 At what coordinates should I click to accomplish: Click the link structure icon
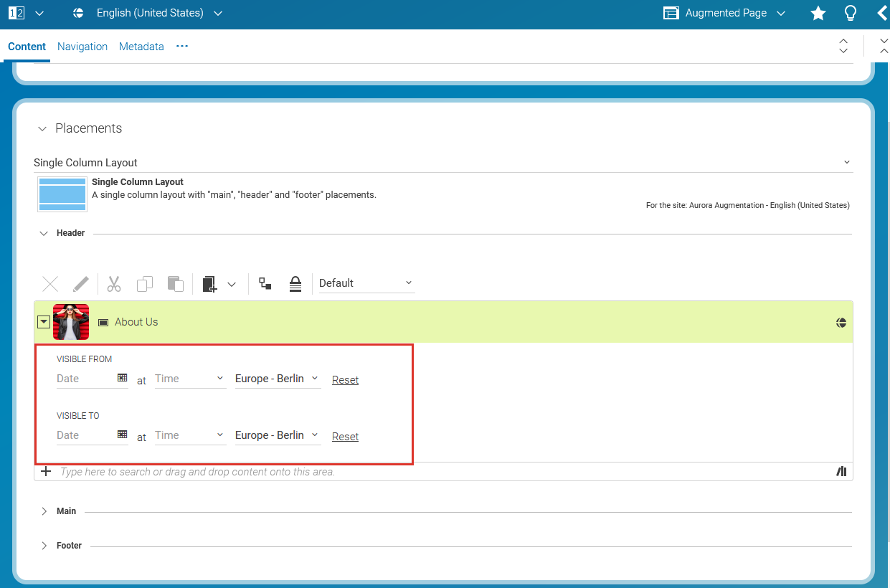[265, 283]
